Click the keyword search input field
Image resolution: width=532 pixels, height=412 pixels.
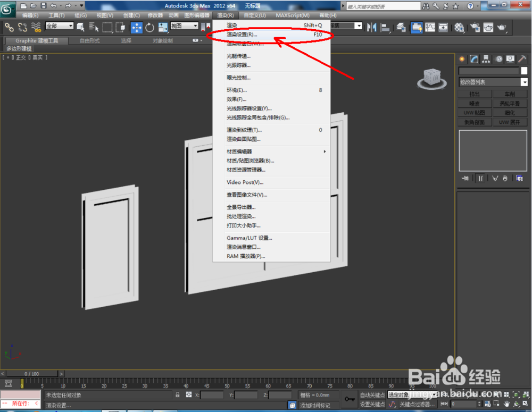[383, 6]
